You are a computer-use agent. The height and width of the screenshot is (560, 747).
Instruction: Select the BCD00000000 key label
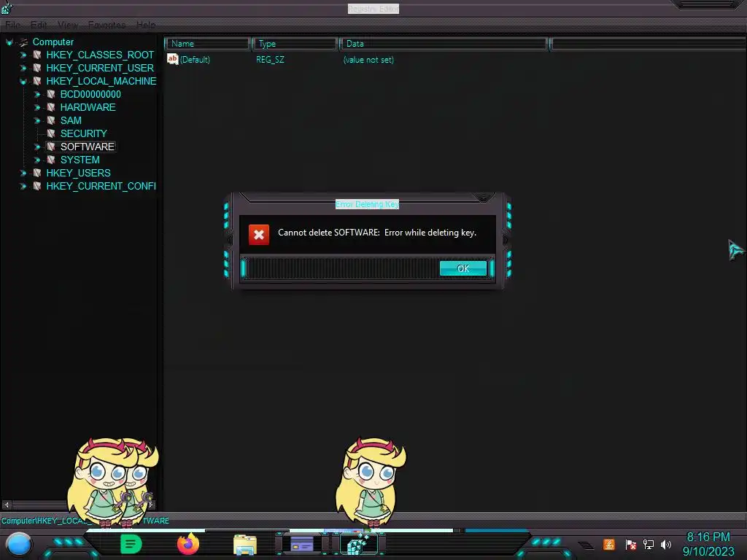click(90, 94)
